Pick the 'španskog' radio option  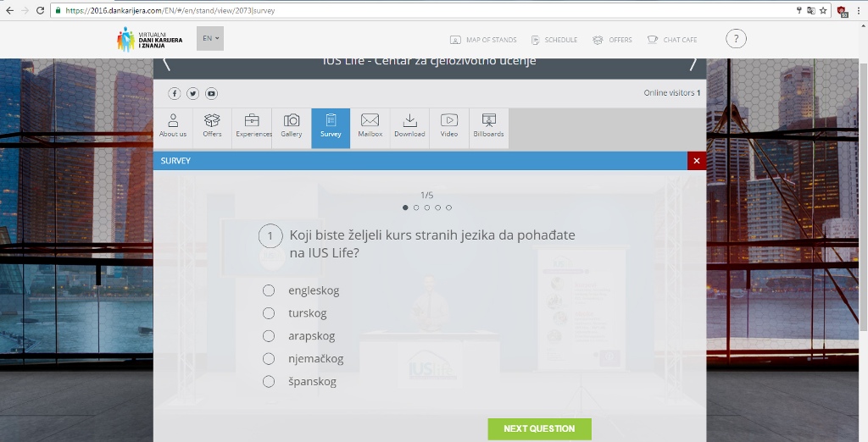[x=269, y=382]
